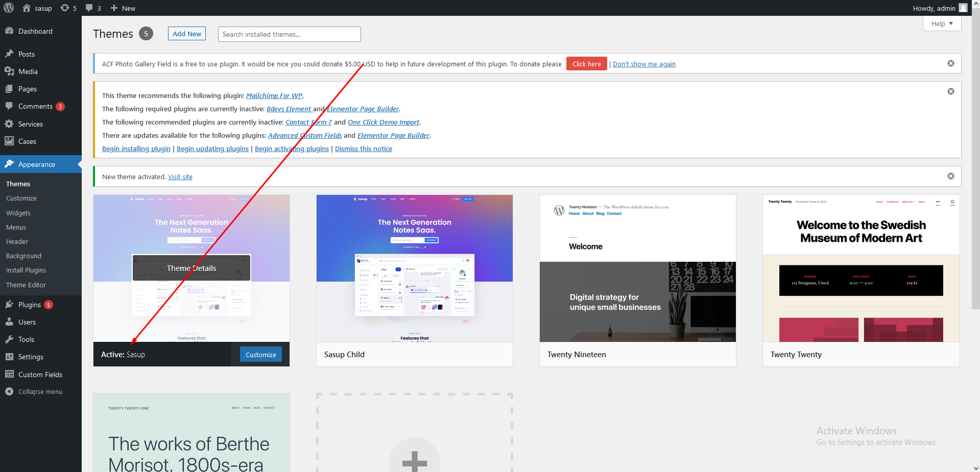Open the Advanced Custom Fields link
Image resolution: width=980 pixels, height=472 pixels.
coord(305,135)
